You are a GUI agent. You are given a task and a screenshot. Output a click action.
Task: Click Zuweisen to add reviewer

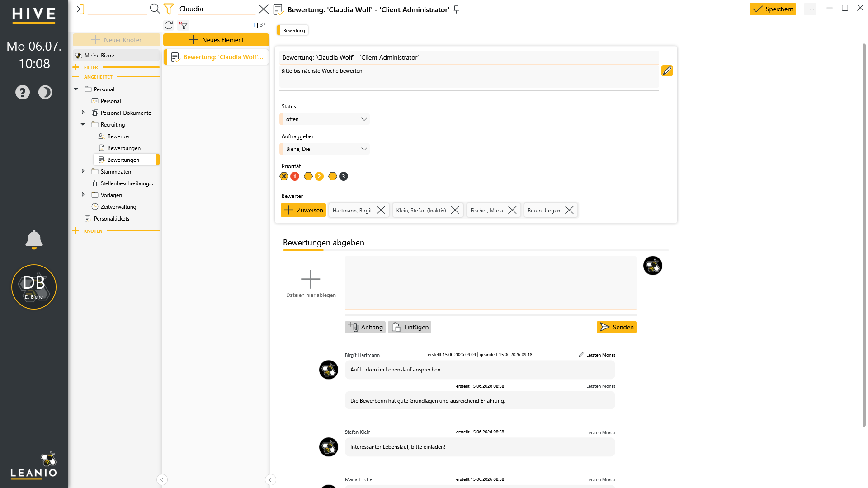[303, 210]
